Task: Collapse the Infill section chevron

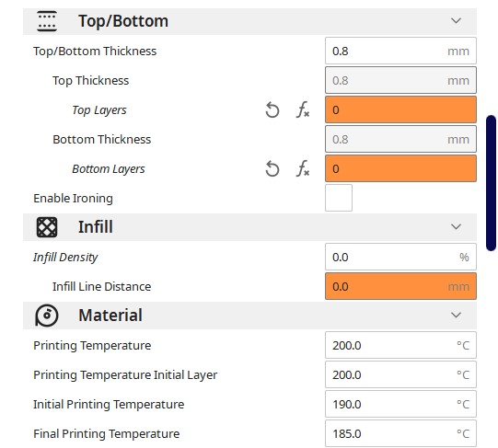Action: click(456, 226)
